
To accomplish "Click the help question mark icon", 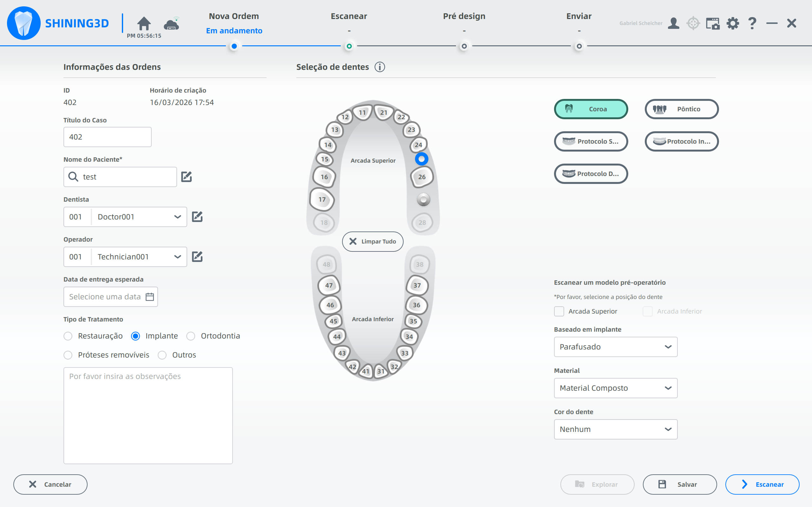I will pos(752,23).
